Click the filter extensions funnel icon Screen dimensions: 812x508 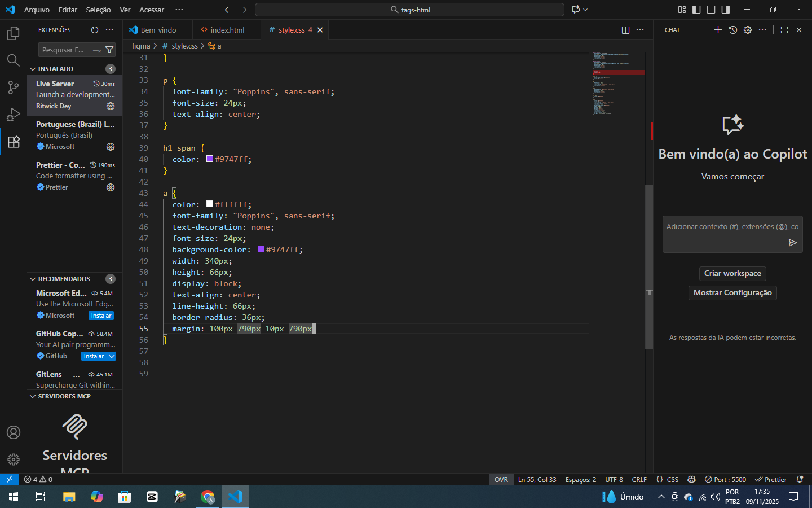109,50
